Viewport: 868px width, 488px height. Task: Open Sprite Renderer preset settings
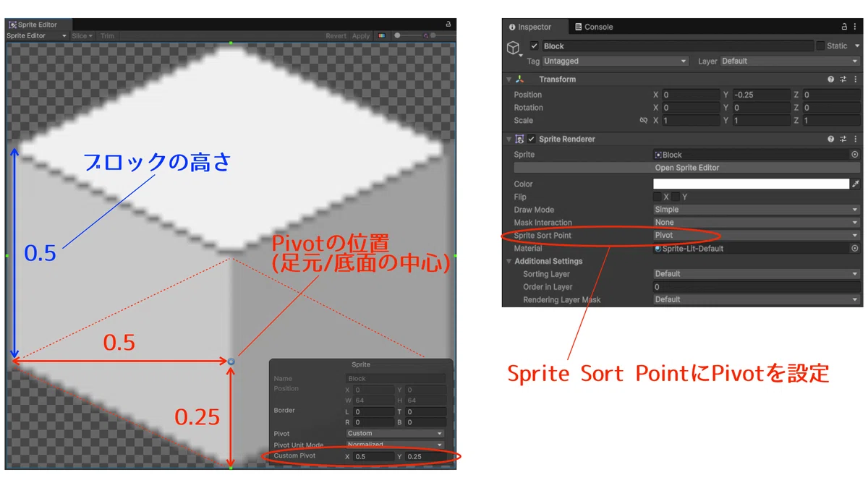click(x=843, y=139)
